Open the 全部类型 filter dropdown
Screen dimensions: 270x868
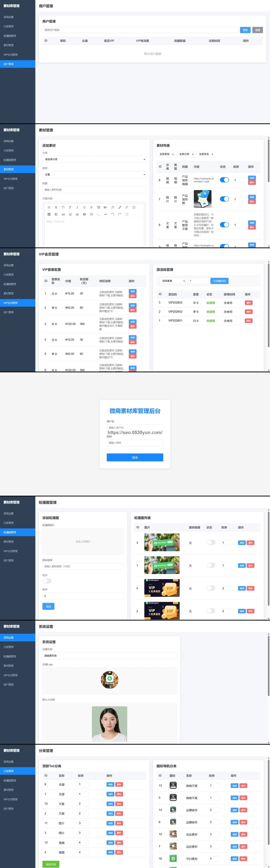166,154
